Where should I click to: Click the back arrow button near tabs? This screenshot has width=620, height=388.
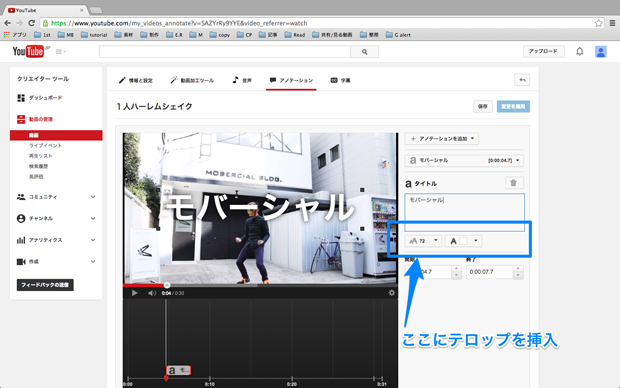click(522, 80)
